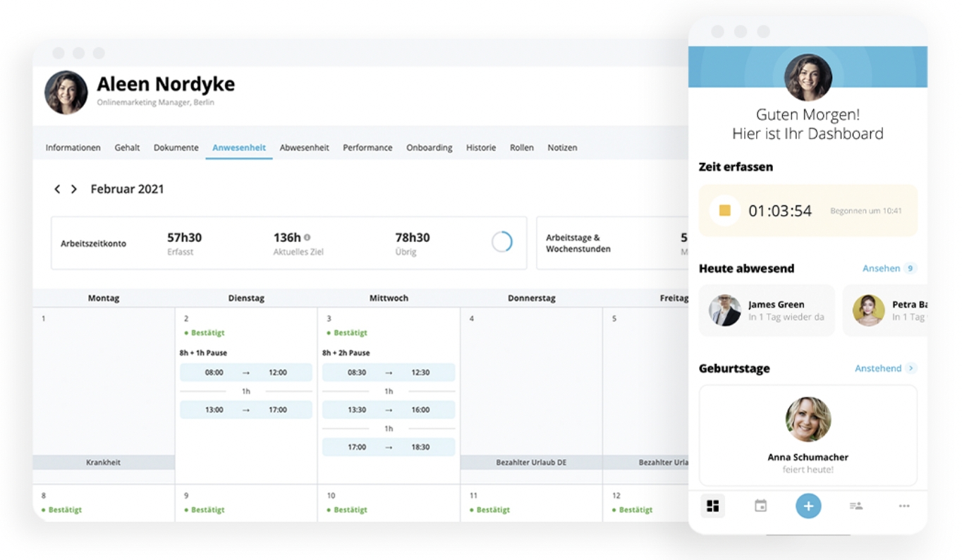
Task: Click the working time progress ring
Action: [x=501, y=242]
